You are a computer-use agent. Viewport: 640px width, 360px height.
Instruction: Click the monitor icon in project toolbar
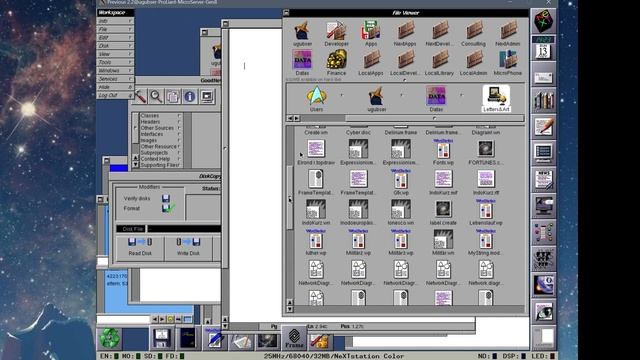(x=207, y=97)
